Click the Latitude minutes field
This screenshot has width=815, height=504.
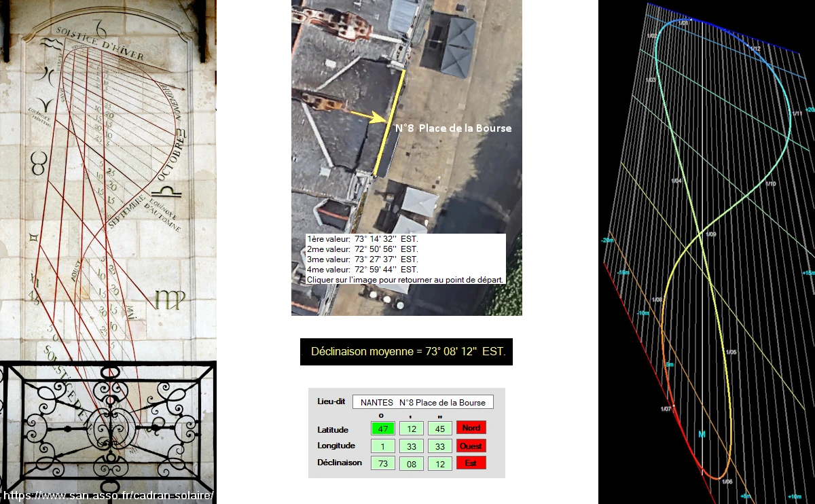(411, 429)
